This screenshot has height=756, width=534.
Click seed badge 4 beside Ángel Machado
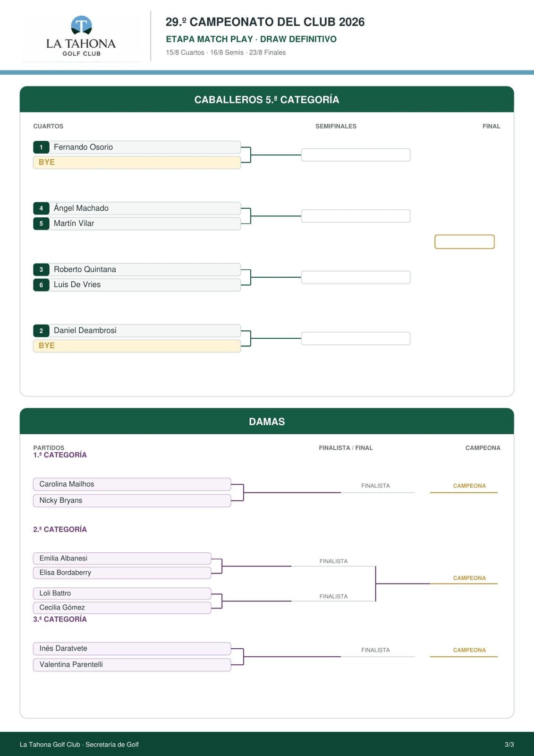point(41,208)
